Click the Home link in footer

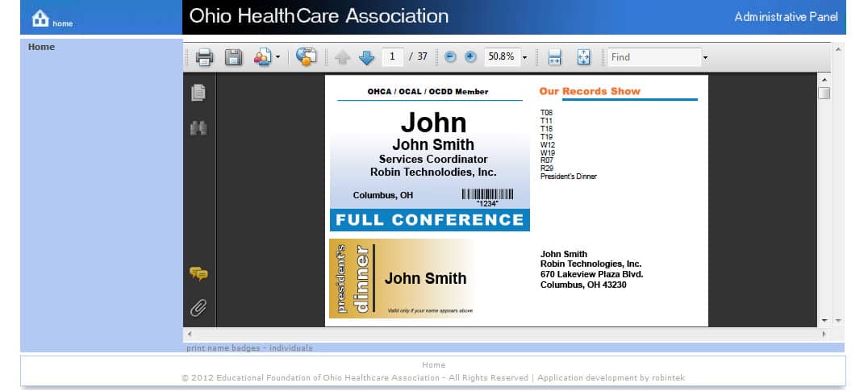point(433,365)
